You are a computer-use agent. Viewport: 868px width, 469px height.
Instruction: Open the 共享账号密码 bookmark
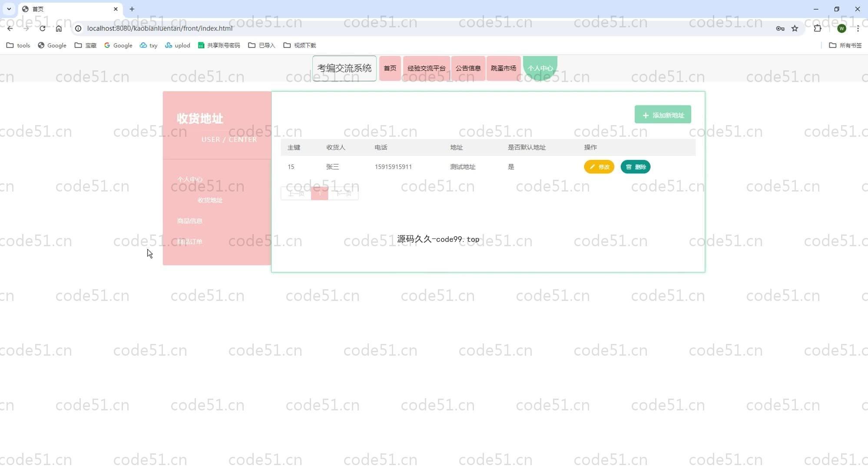219,45
